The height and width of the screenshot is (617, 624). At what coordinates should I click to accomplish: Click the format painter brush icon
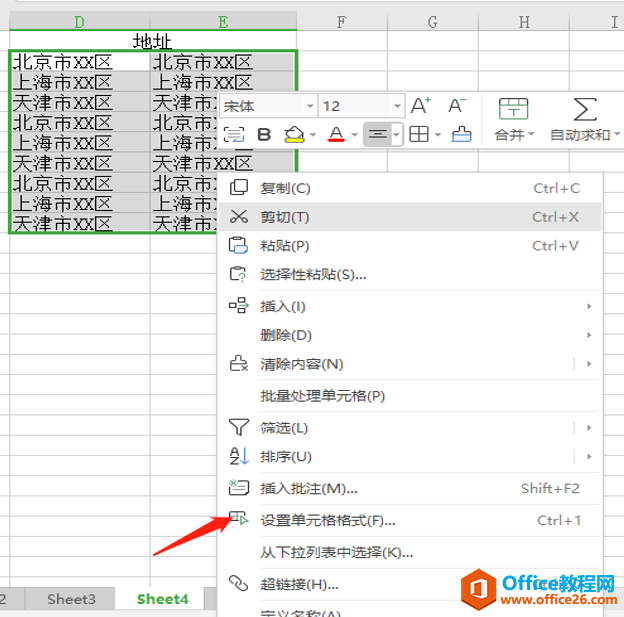(x=461, y=134)
